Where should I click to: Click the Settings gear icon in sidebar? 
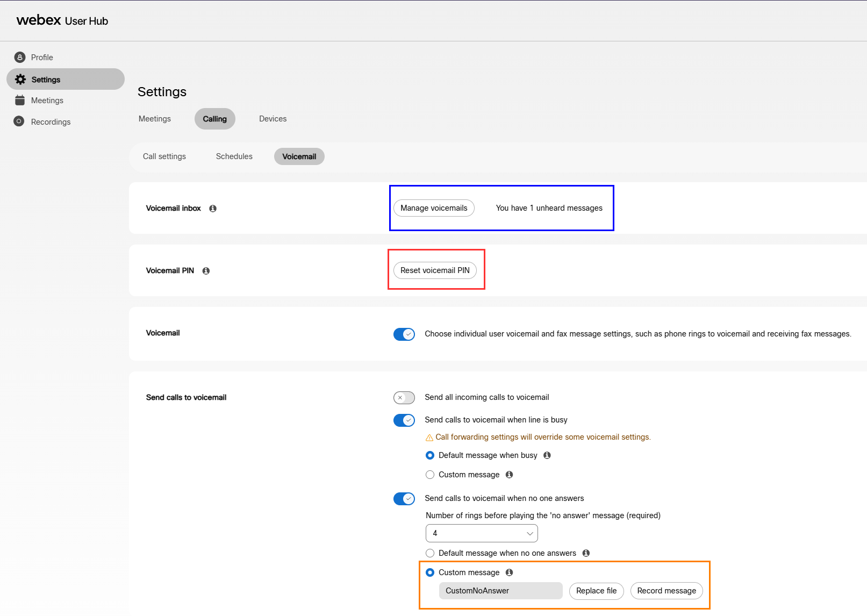tap(20, 79)
